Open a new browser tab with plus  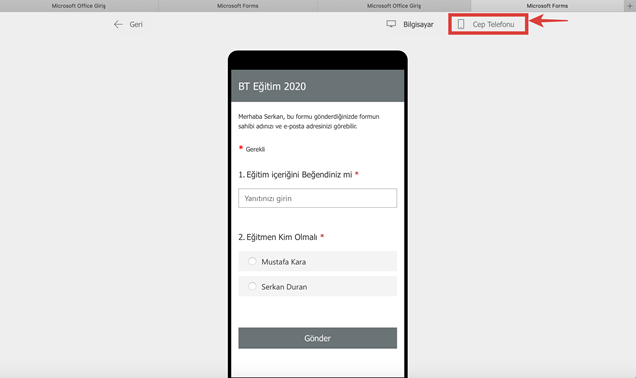[630, 6]
